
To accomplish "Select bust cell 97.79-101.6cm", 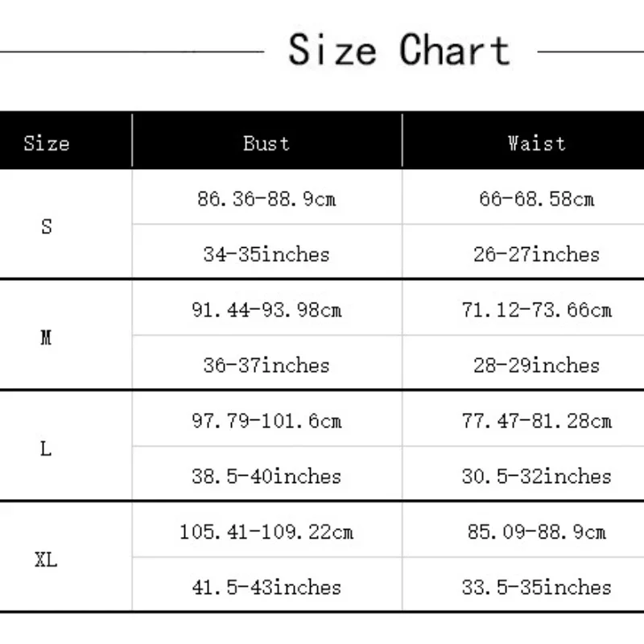I will pyautogui.click(x=266, y=420).
